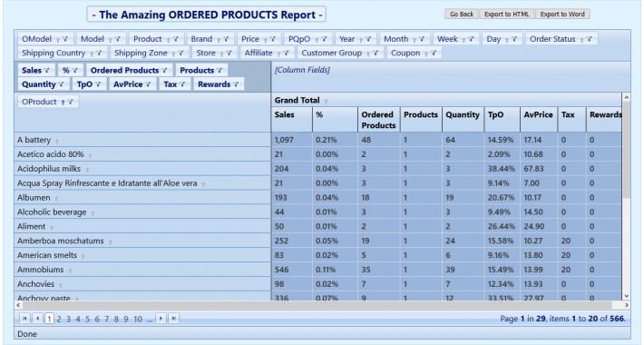Sort using the Price field arrow
Image resolution: width=644 pixels, height=345 pixels.
266,39
